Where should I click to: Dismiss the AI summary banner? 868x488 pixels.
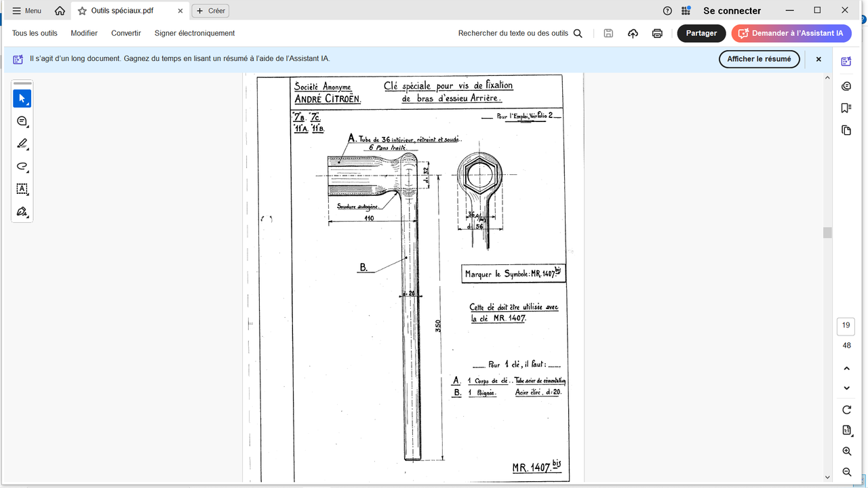point(818,59)
